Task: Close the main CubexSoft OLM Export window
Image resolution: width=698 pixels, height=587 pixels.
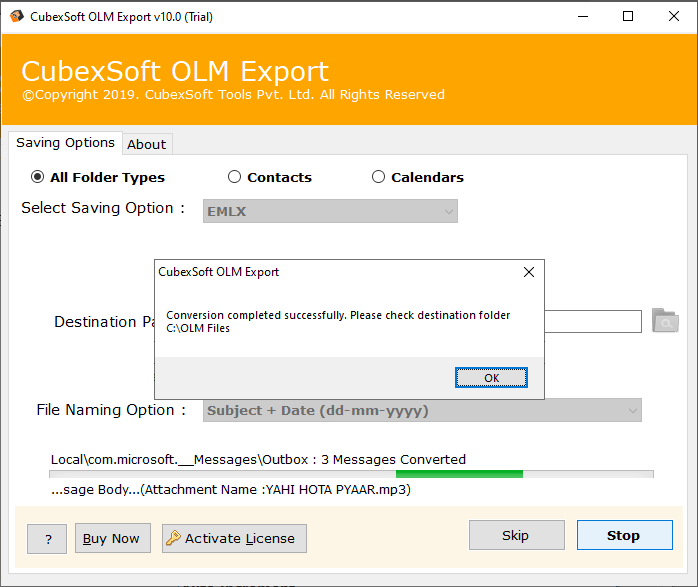Action: pyautogui.click(x=674, y=16)
